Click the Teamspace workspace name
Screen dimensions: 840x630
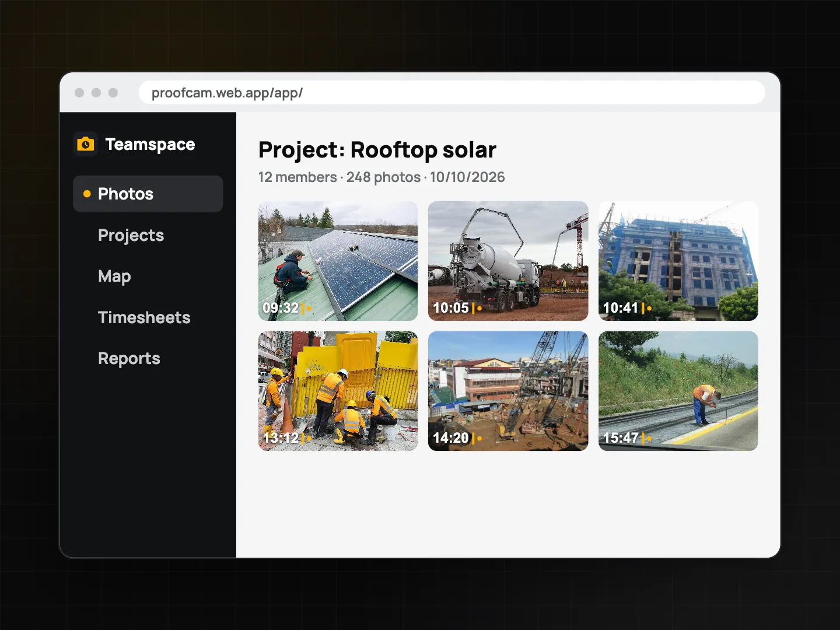click(x=150, y=144)
